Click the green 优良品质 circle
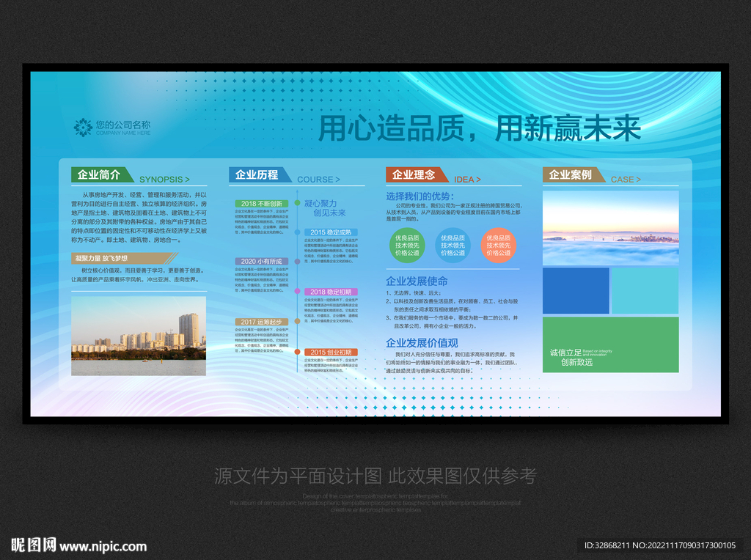This screenshot has width=751, height=560. 407,245
